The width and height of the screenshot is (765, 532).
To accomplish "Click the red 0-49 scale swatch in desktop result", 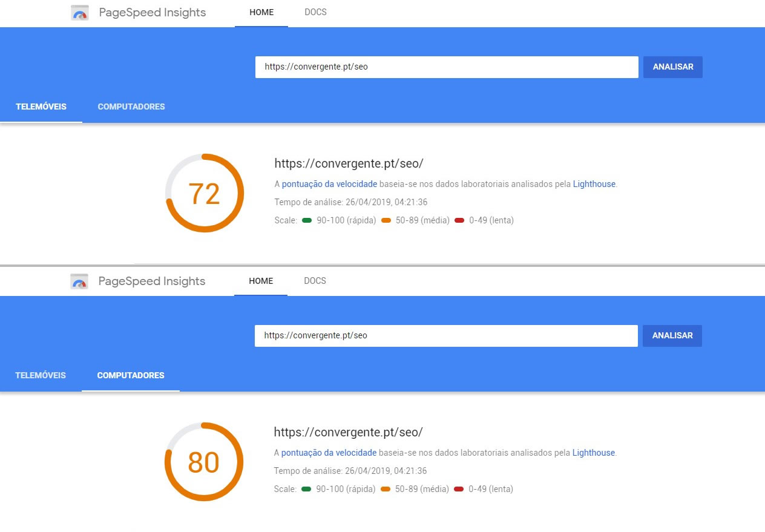I will coord(459,489).
